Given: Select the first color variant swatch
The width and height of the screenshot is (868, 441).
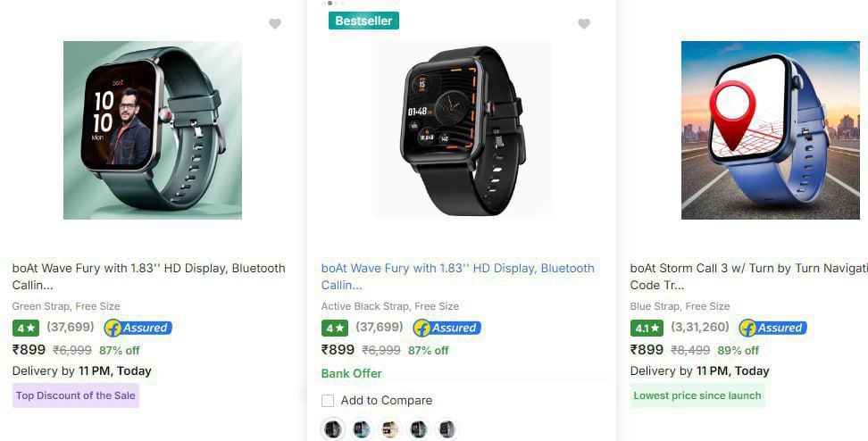Looking at the screenshot, I should [333, 429].
